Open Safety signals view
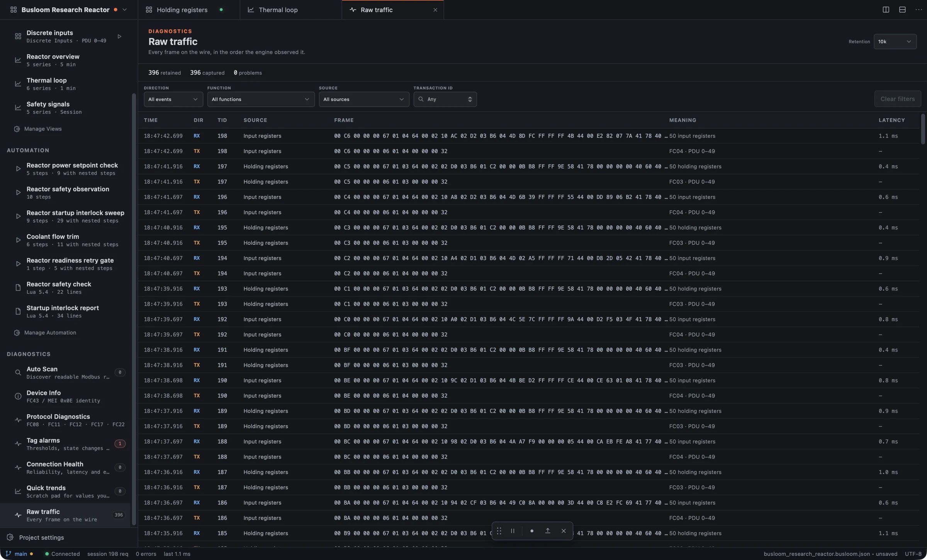Screen dimensions: 927x560 coord(66,108)
